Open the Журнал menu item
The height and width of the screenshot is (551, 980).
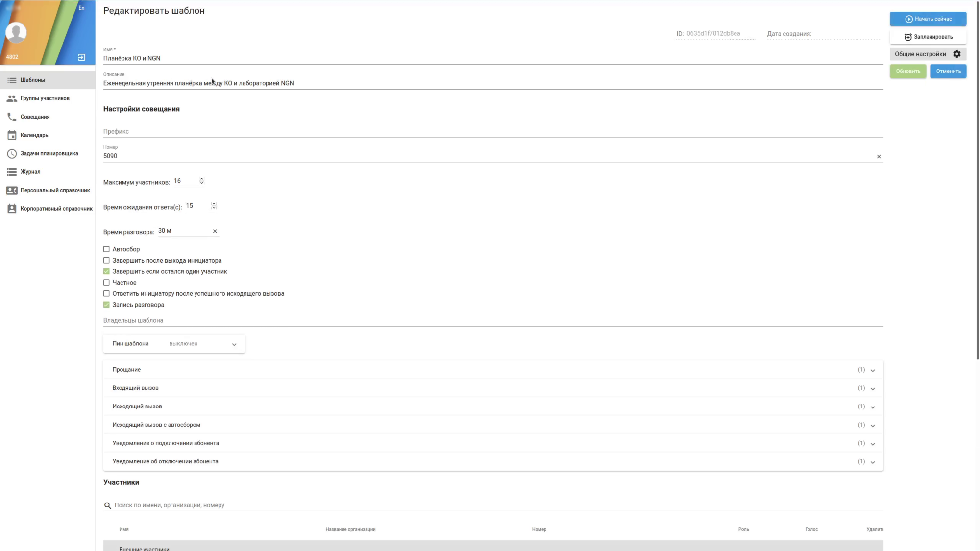coord(30,172)
